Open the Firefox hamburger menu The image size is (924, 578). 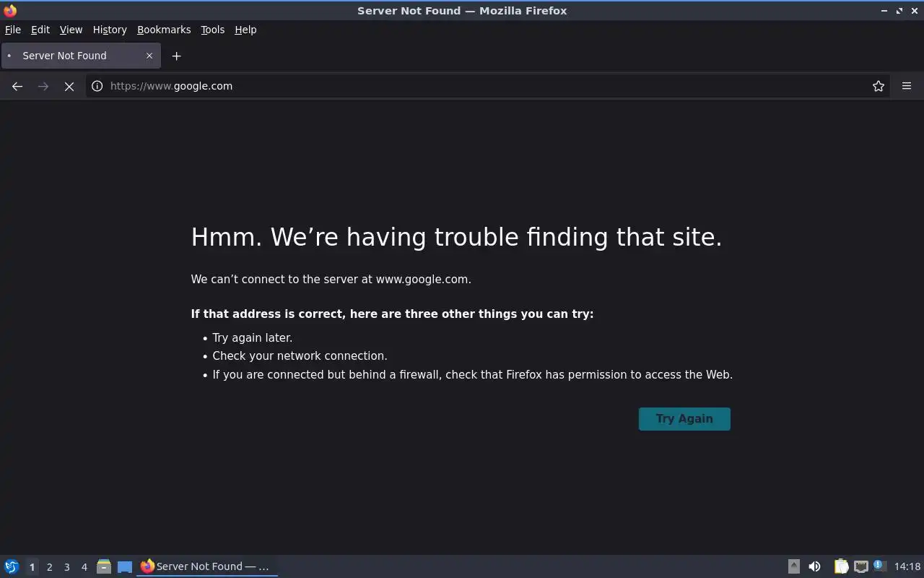(x=907, y=86)
